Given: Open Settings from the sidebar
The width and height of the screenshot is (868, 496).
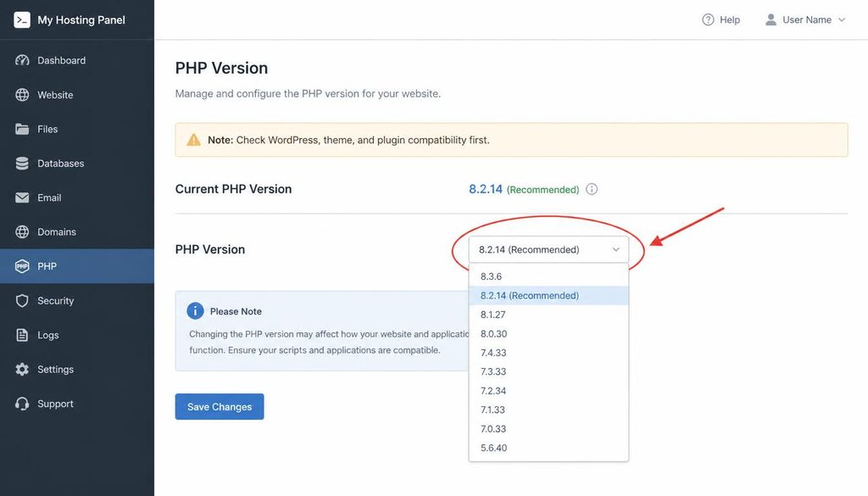Looking at the screenshot, I should click(x=77, y=369).
